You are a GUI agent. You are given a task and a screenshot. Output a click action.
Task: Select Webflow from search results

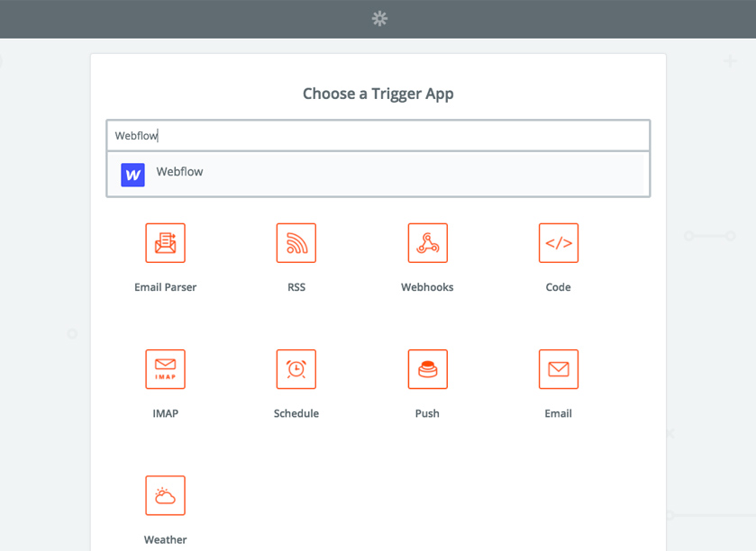(376, 175)
